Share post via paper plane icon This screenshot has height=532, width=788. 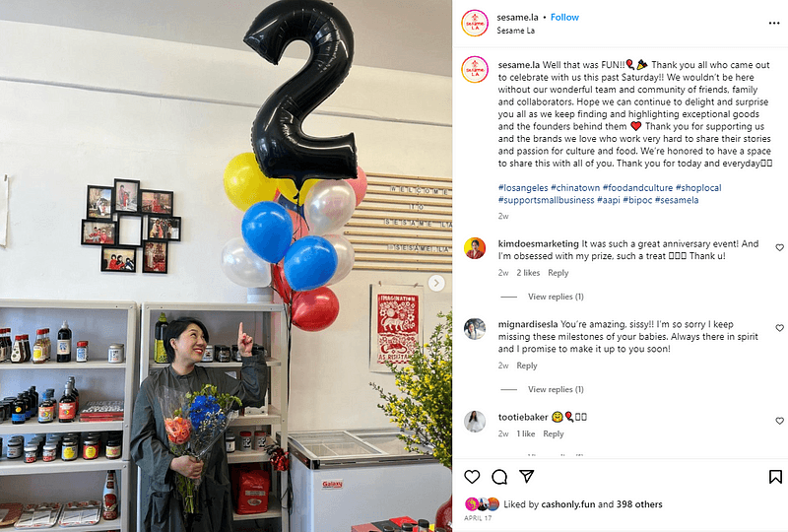coord(526,476)
